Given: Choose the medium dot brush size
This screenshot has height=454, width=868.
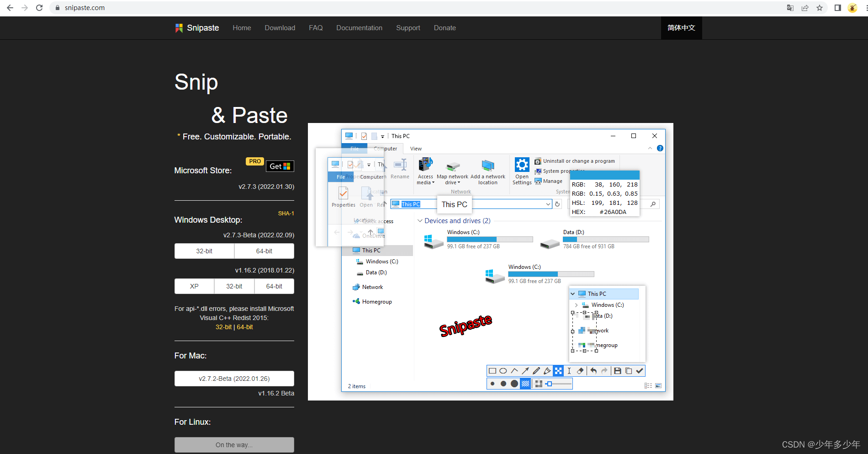Looking at the screenshot, I should 503,384.
